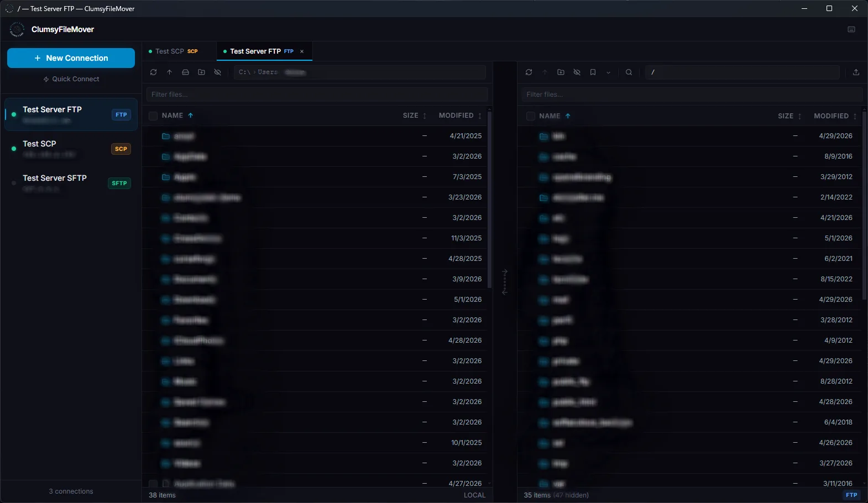
Task: Open the bookmarks dropdown chevron
Action: [608, 72]
